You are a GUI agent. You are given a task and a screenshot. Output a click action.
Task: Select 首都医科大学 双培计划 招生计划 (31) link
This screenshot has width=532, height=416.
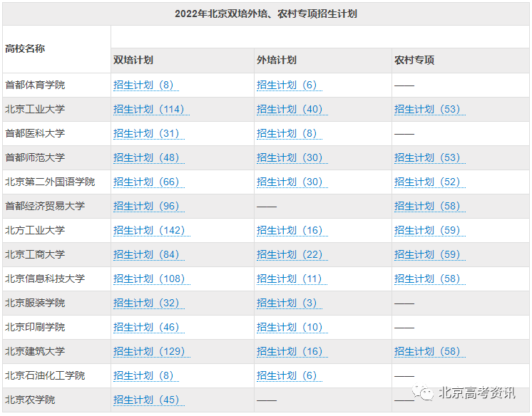(146, 134)
